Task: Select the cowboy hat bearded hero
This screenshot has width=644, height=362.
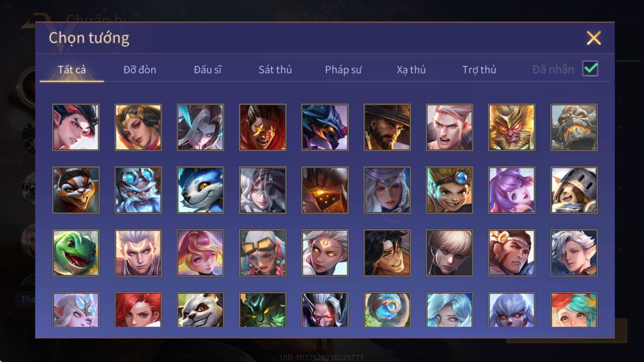Action: [x=387, y=127]
